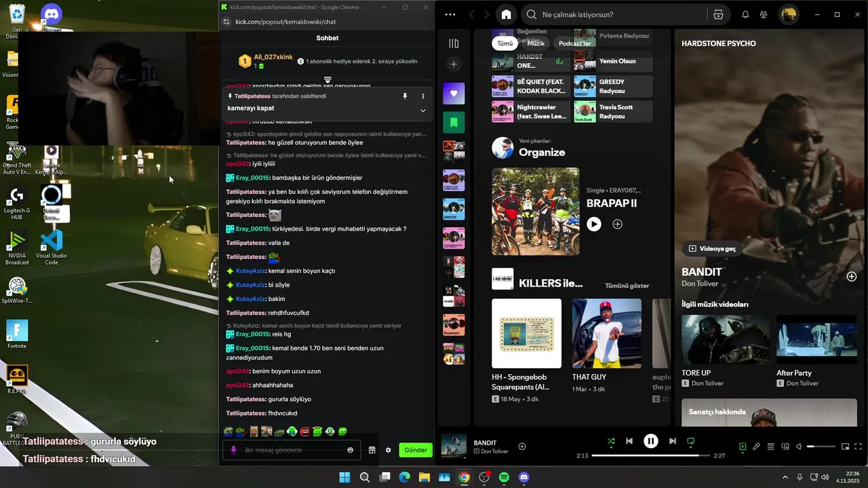Select the Müzik filter chip
The width and height of the screenshot is (868, 488).
point(536,43)
